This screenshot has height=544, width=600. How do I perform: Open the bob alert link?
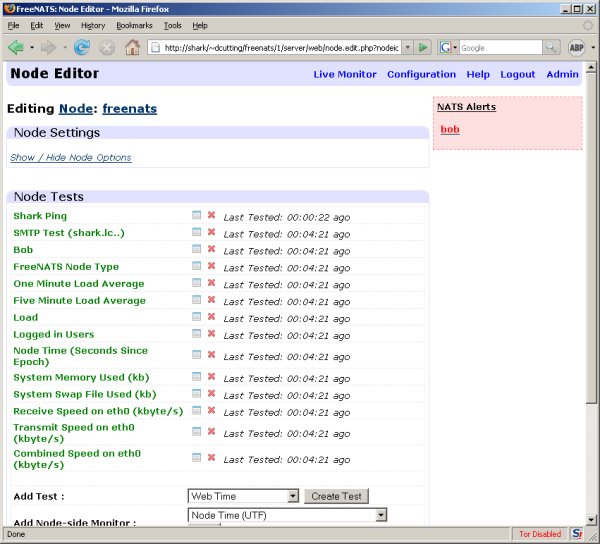[450, 129]
